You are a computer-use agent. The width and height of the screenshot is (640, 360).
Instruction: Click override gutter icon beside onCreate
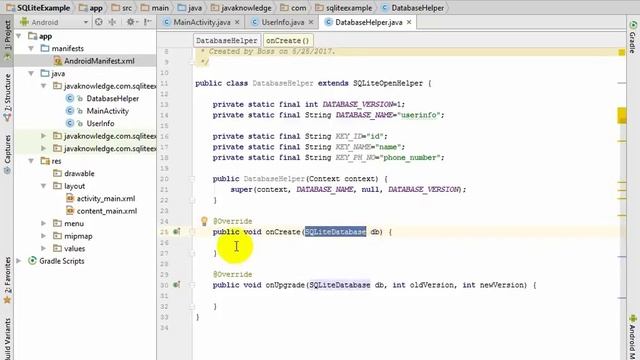coord(176,231)
